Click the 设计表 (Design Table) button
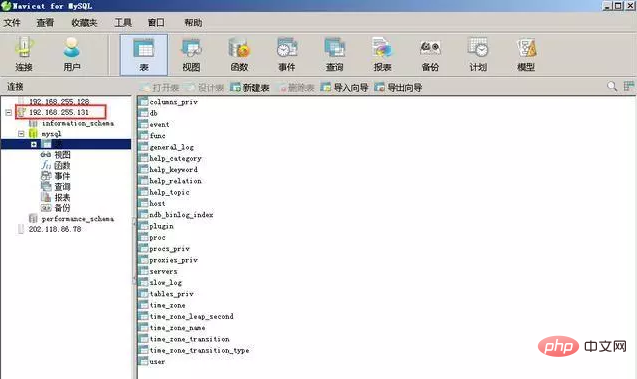The height and width of the screenshot is (379, 637). coord(205,87)
